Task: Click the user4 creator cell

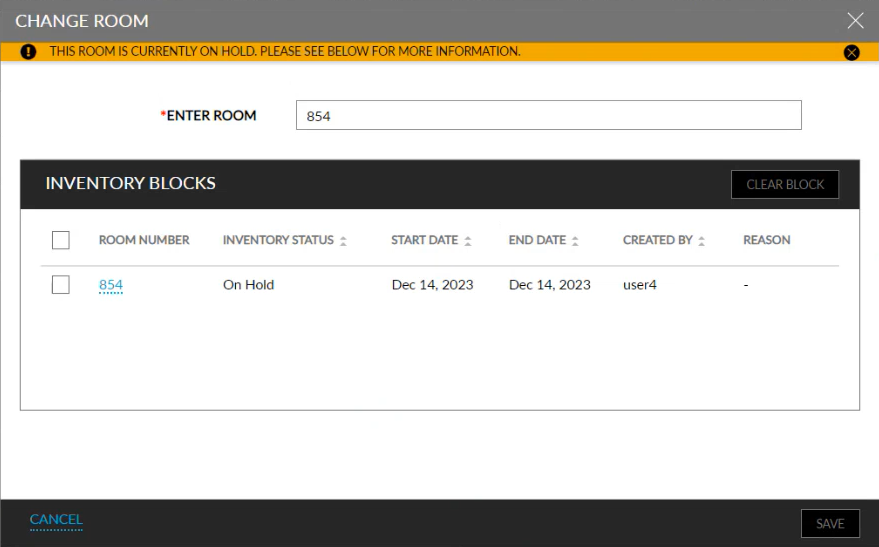Action: 640,285
